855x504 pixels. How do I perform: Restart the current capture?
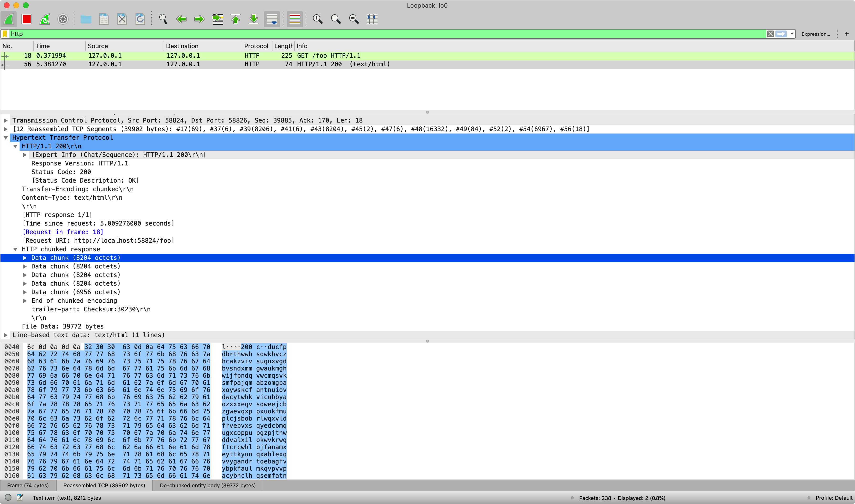pyautogui.click(x=45, y=19)
